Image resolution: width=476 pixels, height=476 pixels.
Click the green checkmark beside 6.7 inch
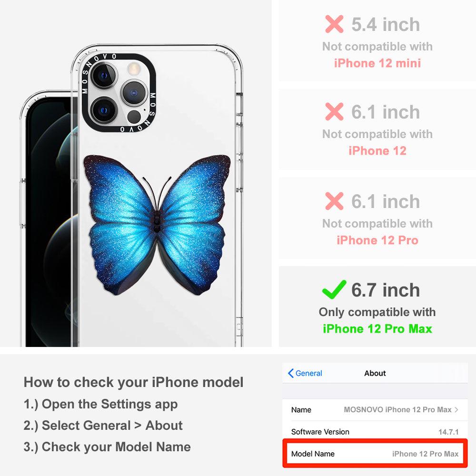click(x=334, y=289)
